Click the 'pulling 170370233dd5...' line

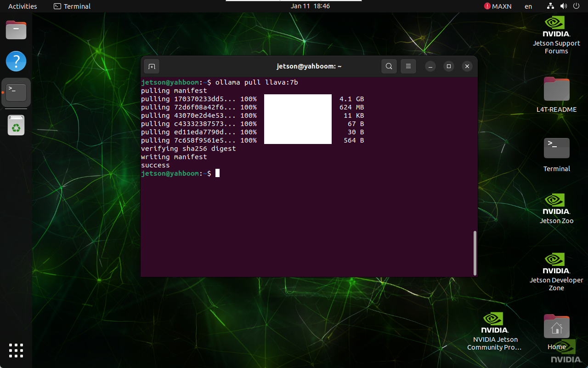252,99
